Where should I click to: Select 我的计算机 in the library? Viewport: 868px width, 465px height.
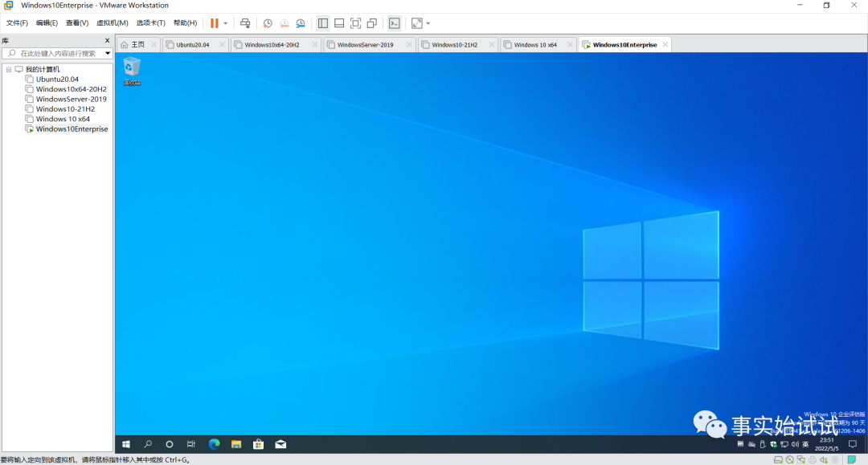pos(42,70)
